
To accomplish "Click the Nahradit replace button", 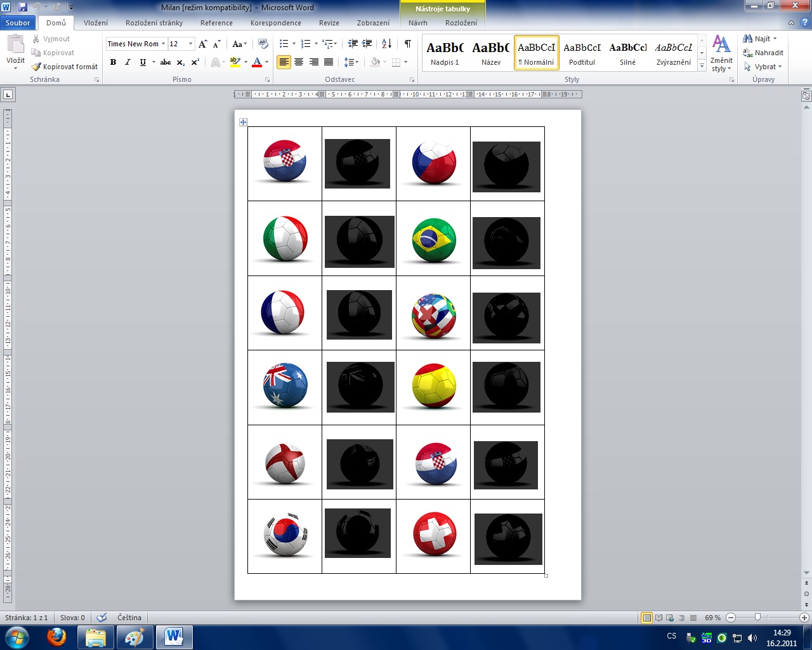I will tap(763, 53).
